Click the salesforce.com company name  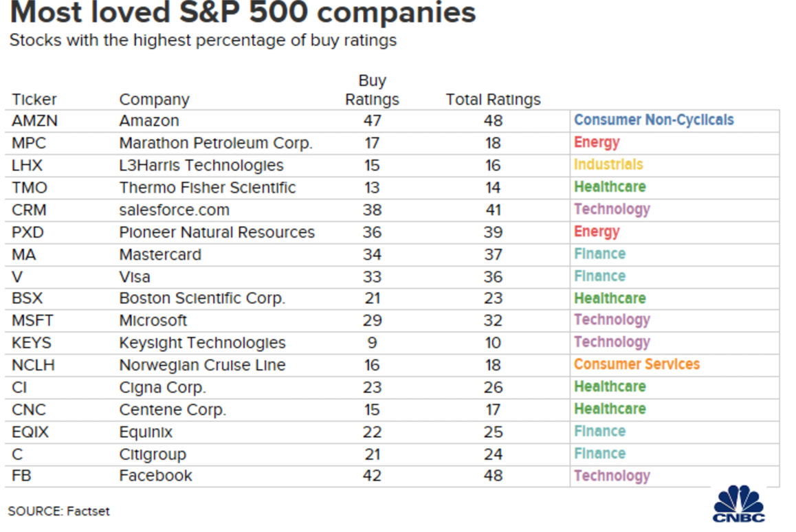coord(174,210)
